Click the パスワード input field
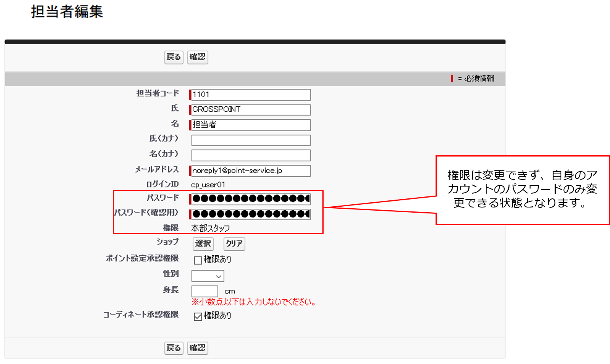The width and height of the screenshot is (610, 364). pos(251,199)
